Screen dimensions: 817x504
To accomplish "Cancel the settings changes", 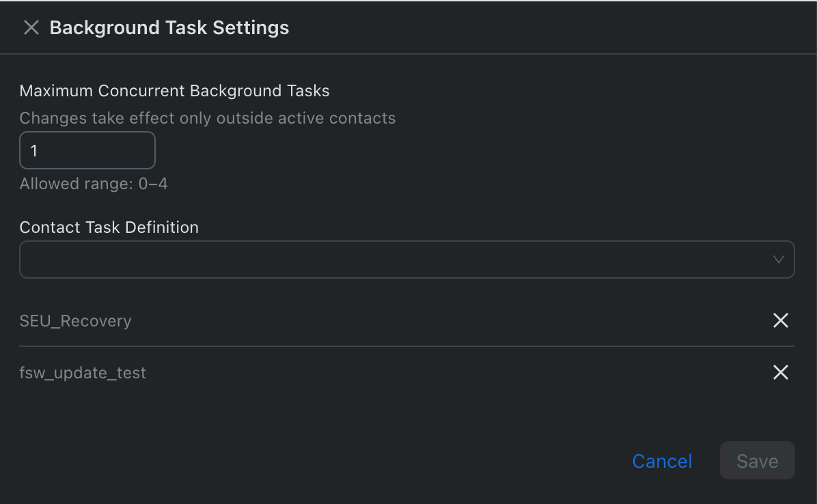I will 662,461.
